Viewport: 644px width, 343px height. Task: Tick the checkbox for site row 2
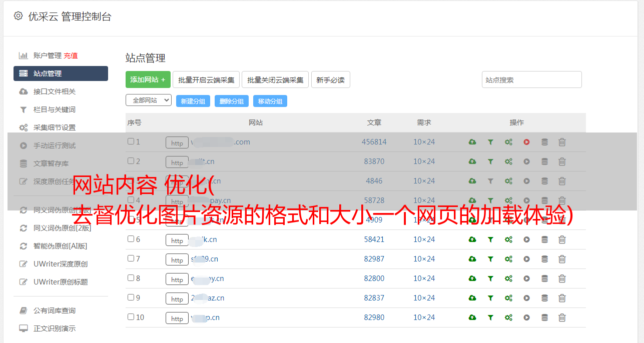tap(131, 161)
